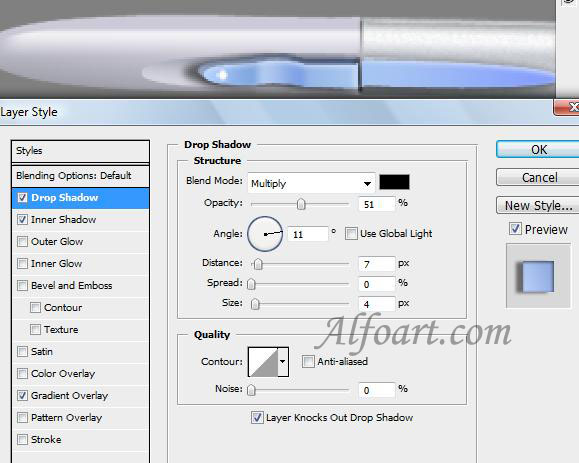Toggle the Drop Shadow checkbox
The image size is (579, 463).
(x=22, y=198)
